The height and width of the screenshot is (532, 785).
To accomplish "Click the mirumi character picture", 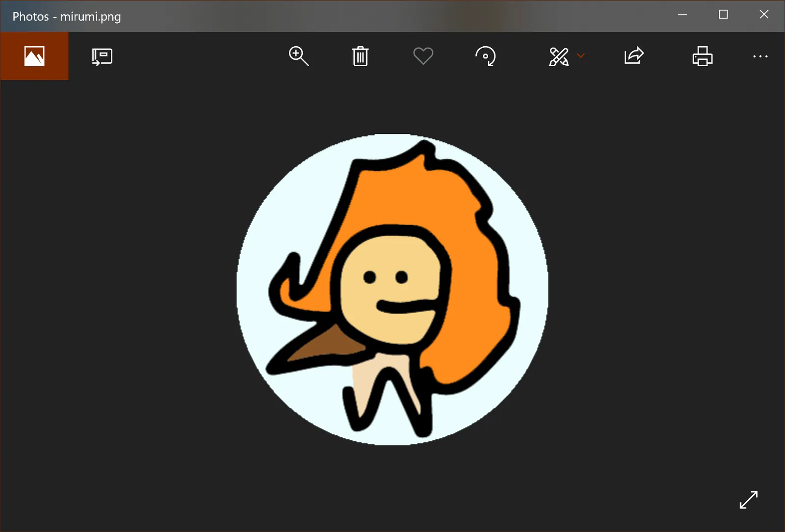I will pos(392,290).
